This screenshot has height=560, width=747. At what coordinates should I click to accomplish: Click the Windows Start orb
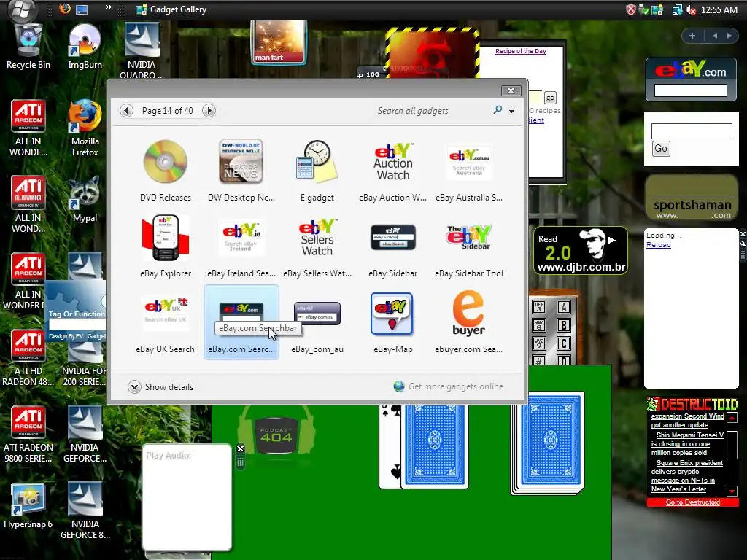(21, 9)
